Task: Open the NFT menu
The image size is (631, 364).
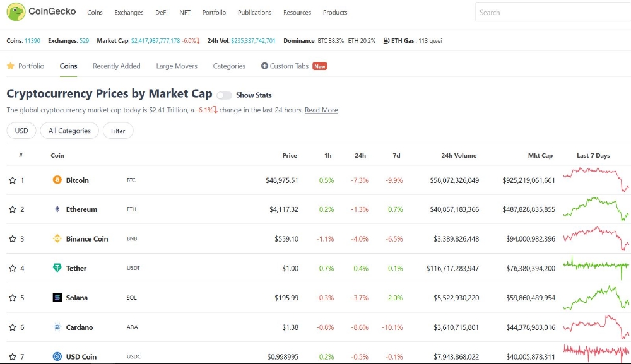Action: click(185, 13)
